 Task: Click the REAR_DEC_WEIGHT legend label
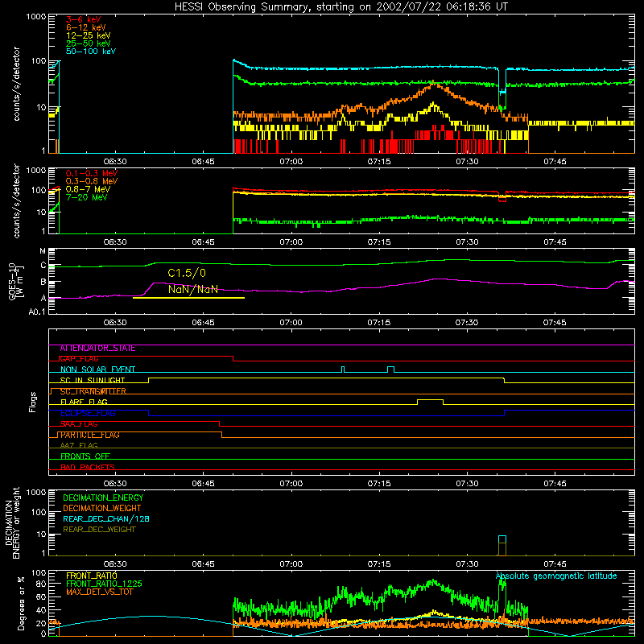tap(99, 530)
